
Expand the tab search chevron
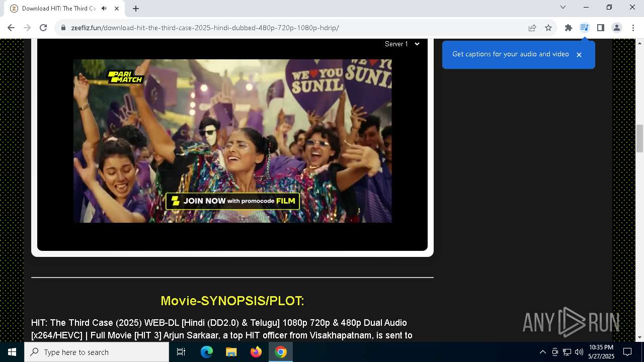click(x=563, y=7)
